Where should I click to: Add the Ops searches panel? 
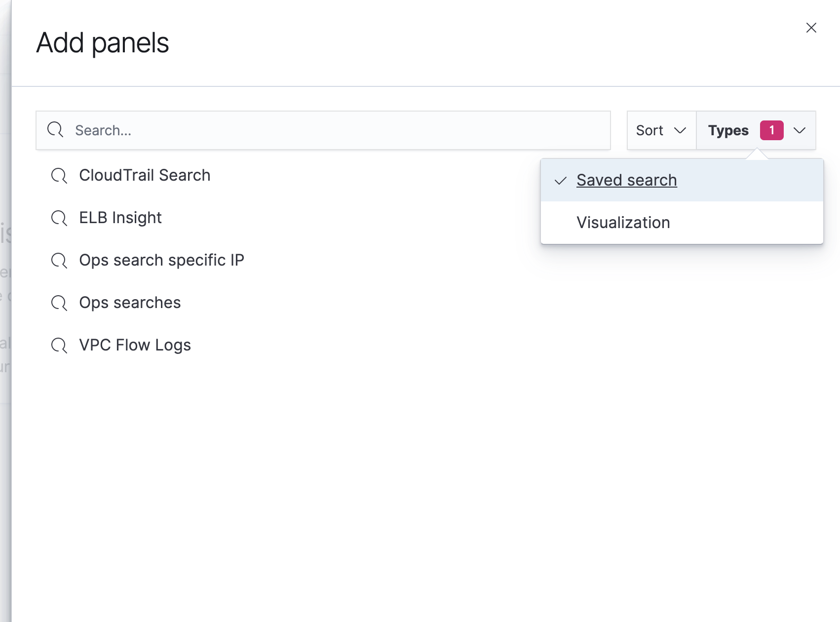(x=130, y=303)
